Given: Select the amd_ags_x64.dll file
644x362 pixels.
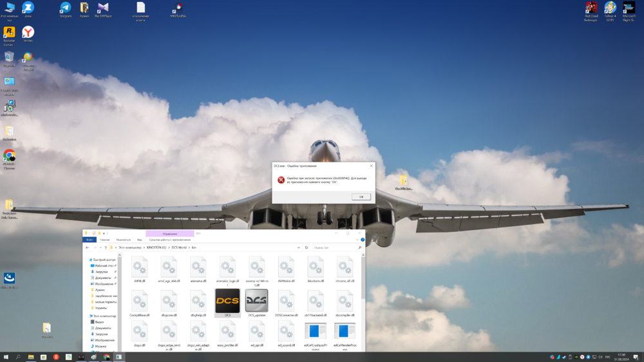Looking at the screenshot, I should [169, 269].
